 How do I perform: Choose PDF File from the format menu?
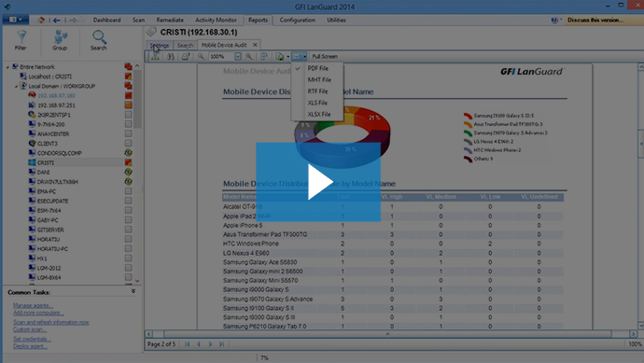tap(318, 68)
